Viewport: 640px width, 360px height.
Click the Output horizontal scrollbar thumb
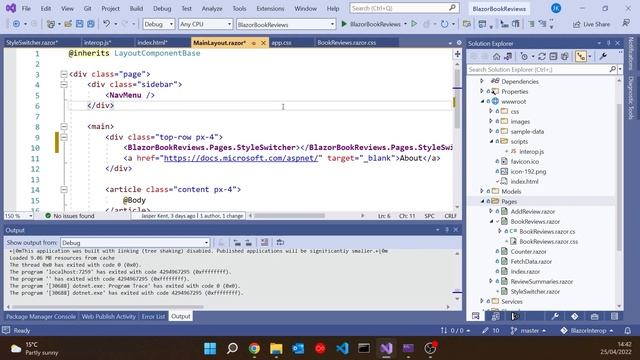click(108, 307)
